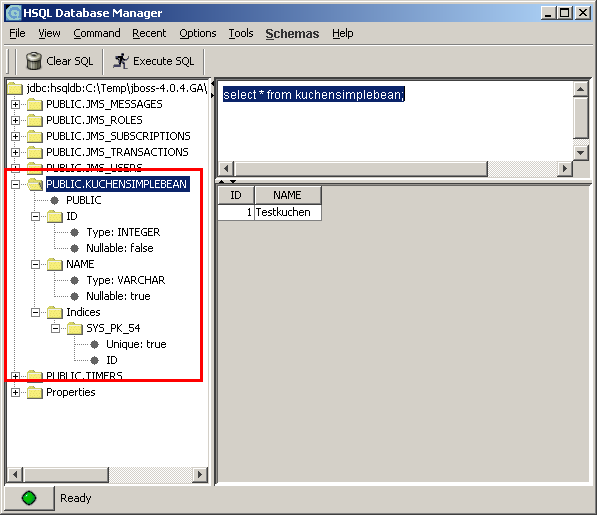This screenshot has width=597, height=515.
Task: Open the Command menu
Action: click(x=97, y=33)
